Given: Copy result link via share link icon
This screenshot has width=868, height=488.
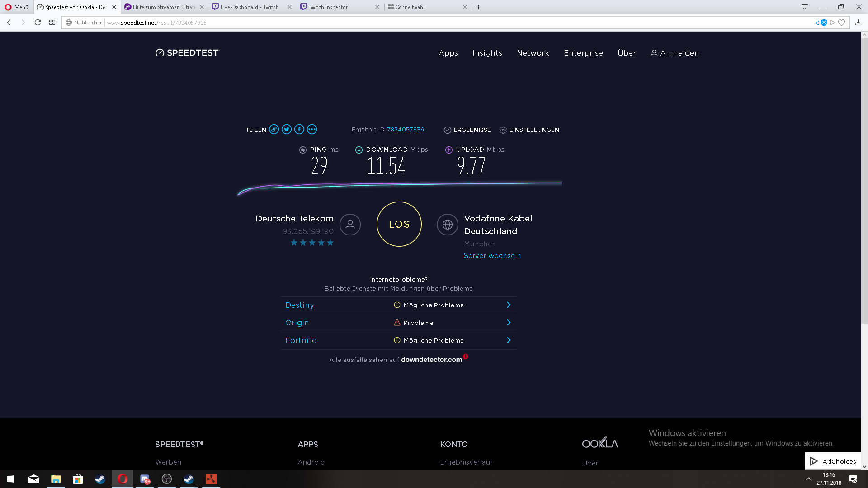Looking at the screenshot, I should [274, 130].
